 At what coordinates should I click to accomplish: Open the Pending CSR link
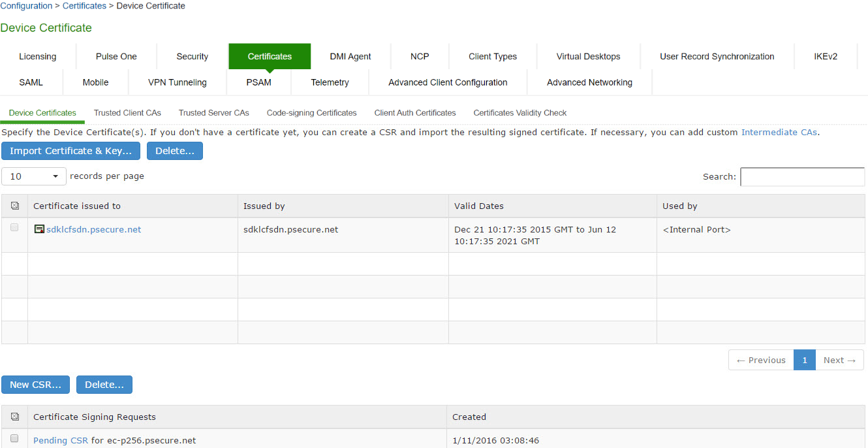pos(60,441)
